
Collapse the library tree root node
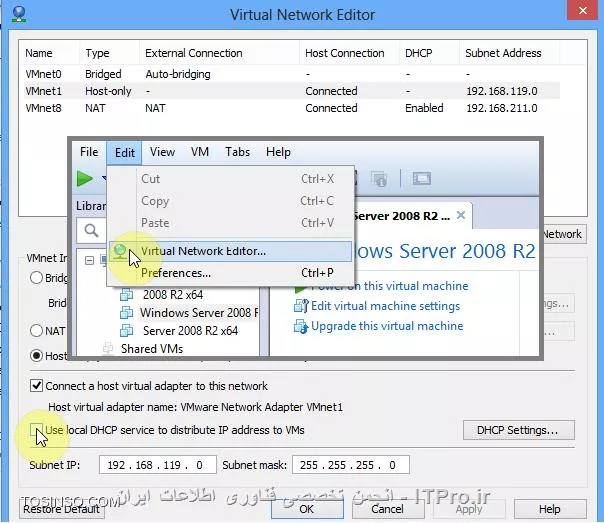click(x=89, y=261)
